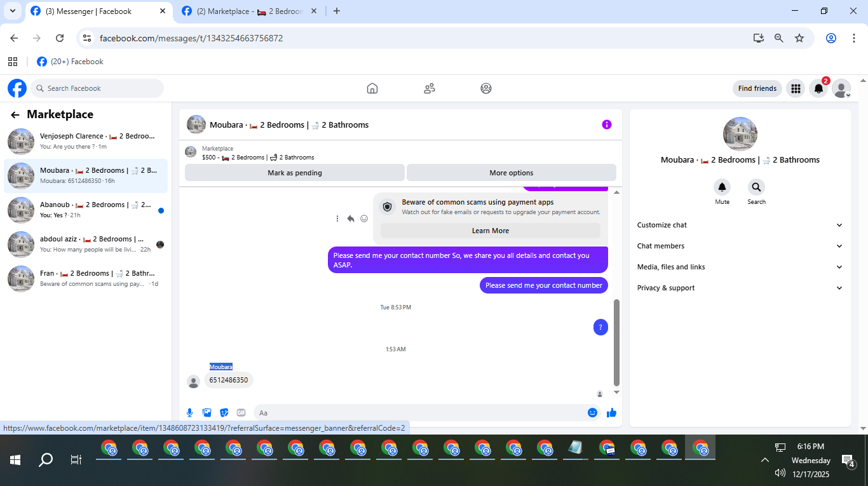Click the Find friends button
Viewport: 868px width, 486px height.
[757, 88]
